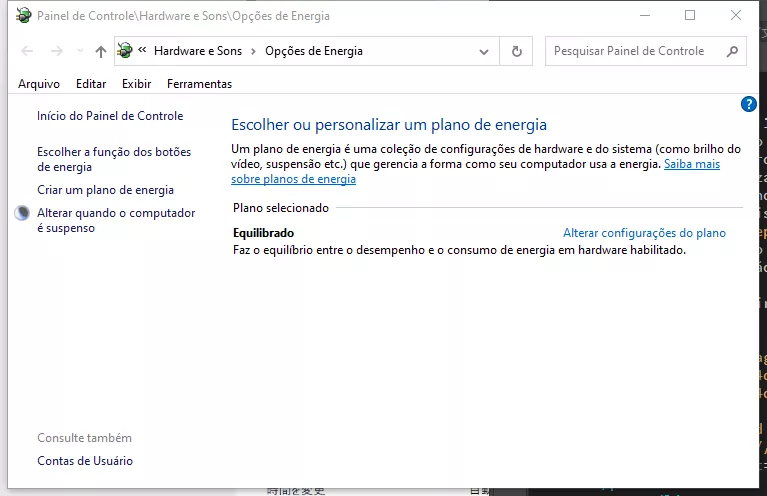Click the moon icon beside Alterar quando
Screen dimensions: 767x496
22,213
